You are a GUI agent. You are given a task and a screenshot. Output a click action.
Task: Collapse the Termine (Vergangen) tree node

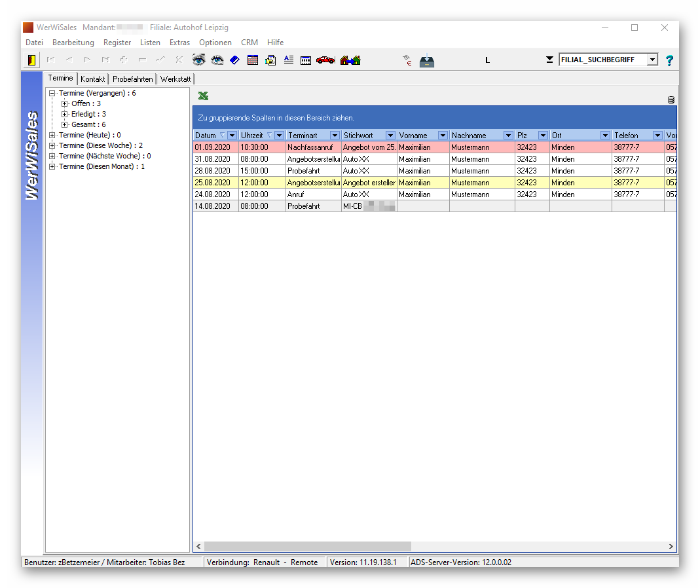pos(52,94)
